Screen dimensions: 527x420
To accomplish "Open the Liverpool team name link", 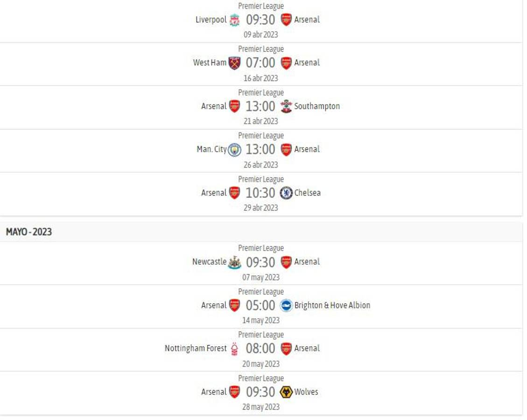I will click(x=211, y=20).
